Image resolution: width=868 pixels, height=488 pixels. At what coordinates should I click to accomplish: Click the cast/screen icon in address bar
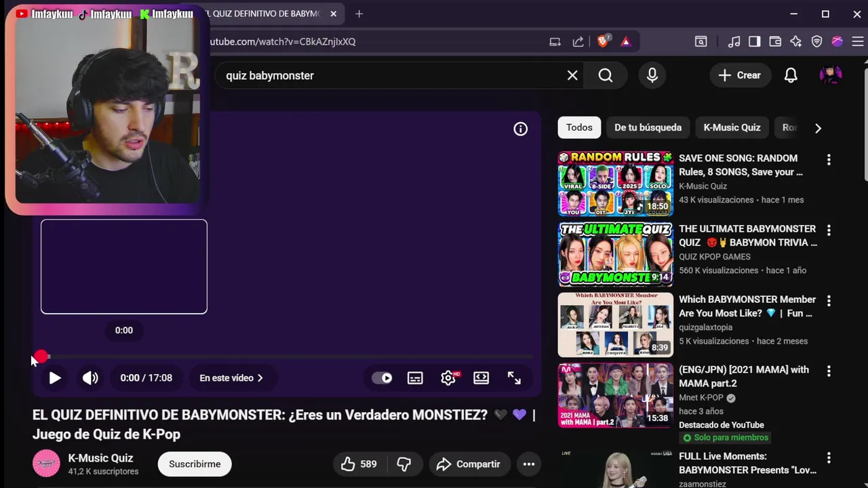coord(555,41)
